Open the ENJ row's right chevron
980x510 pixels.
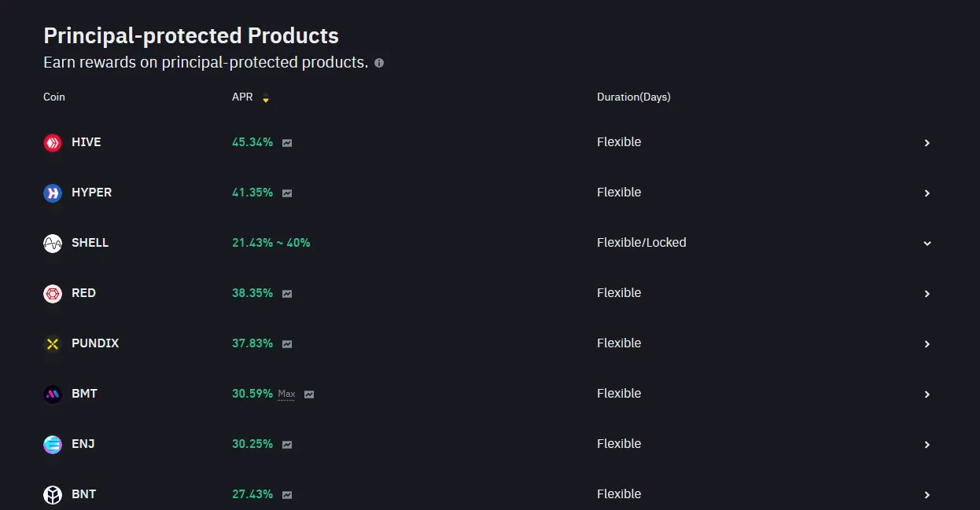[x=927, y=445]
